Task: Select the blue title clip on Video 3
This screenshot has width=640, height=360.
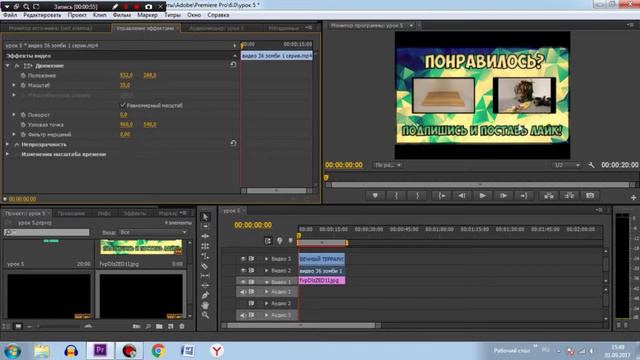Action: click(x=322, y=259)
